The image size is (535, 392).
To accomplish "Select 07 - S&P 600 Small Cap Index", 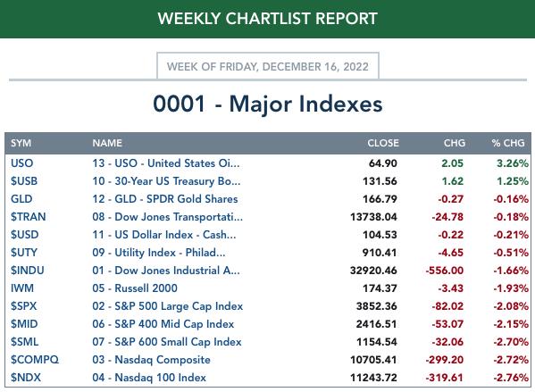I will pos(167,341).
